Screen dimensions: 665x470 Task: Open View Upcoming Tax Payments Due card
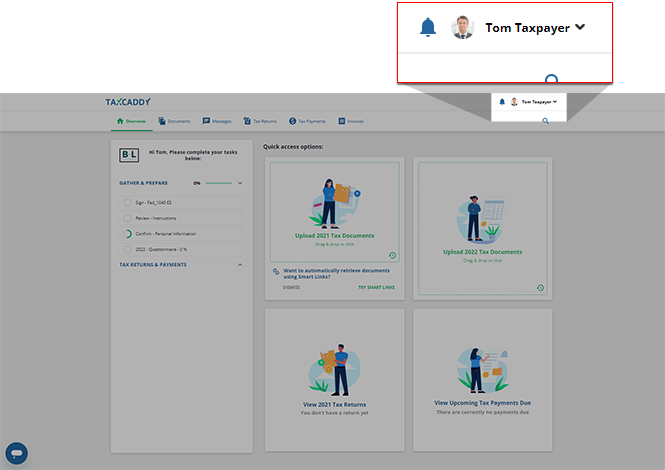pos(483,380)
